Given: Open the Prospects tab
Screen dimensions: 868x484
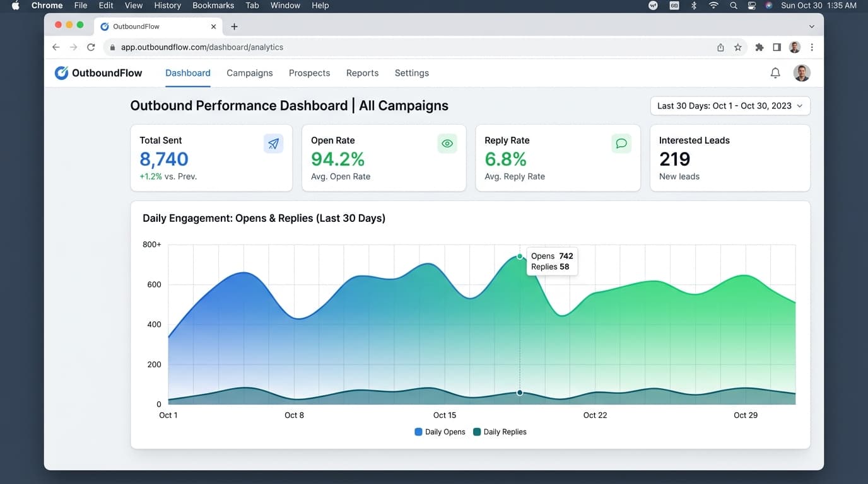Looking at the screenshot, I should point(310,73).
